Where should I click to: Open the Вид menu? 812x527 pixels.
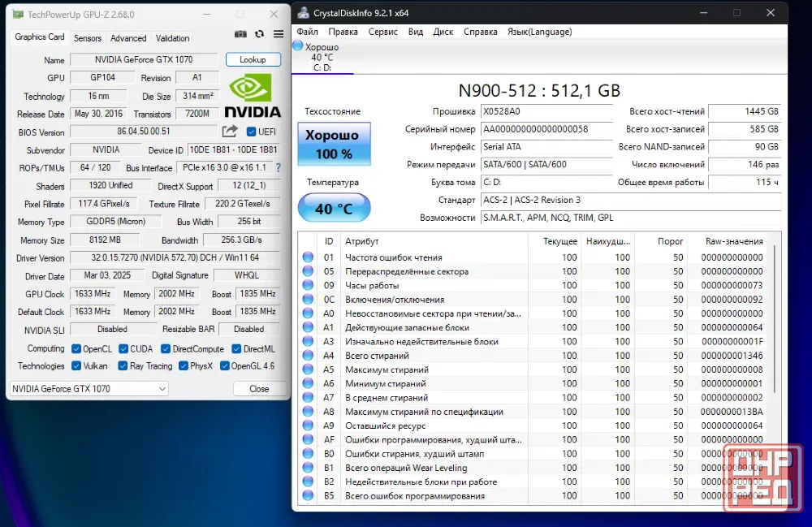tap(415, 32)
